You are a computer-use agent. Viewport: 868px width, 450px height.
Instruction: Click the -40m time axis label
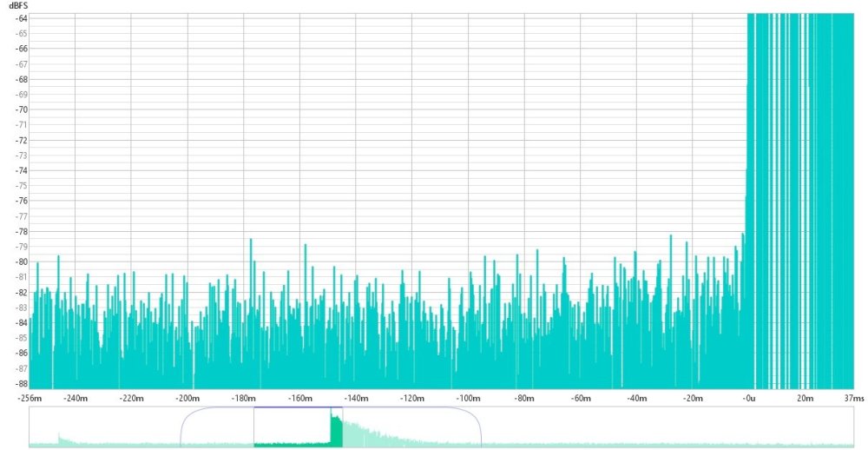(636, 399)
